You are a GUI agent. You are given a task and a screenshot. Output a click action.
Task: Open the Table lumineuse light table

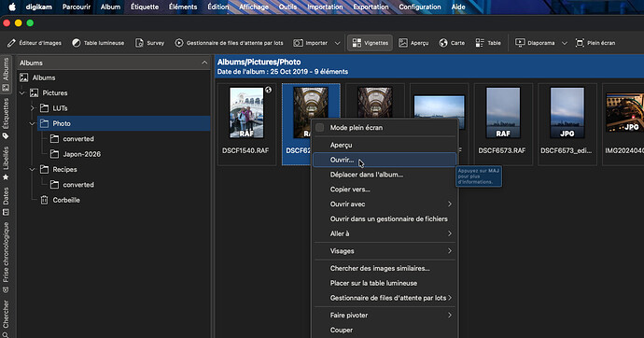click(98, 43)
